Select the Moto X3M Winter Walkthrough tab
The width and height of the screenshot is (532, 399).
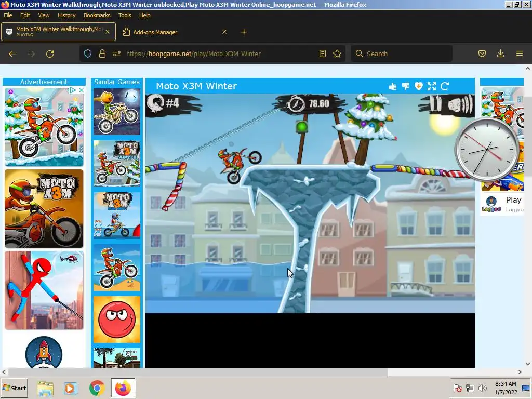point(58,32)
